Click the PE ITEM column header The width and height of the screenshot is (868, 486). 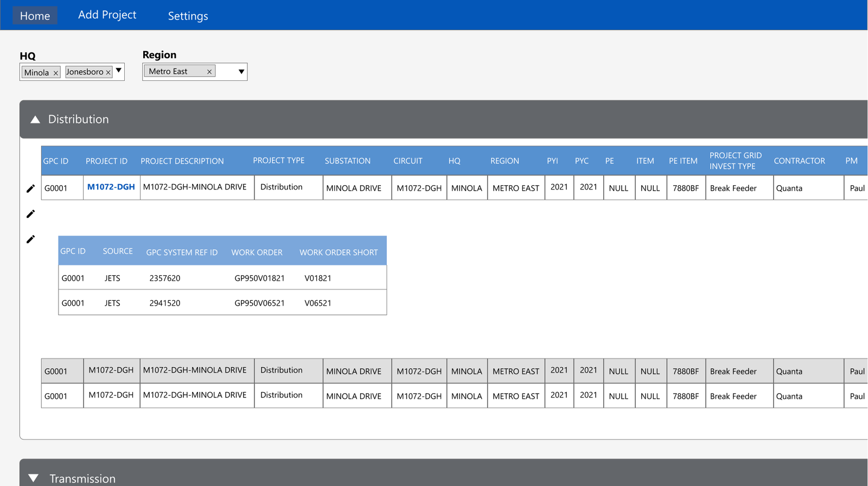pos(683,161)
